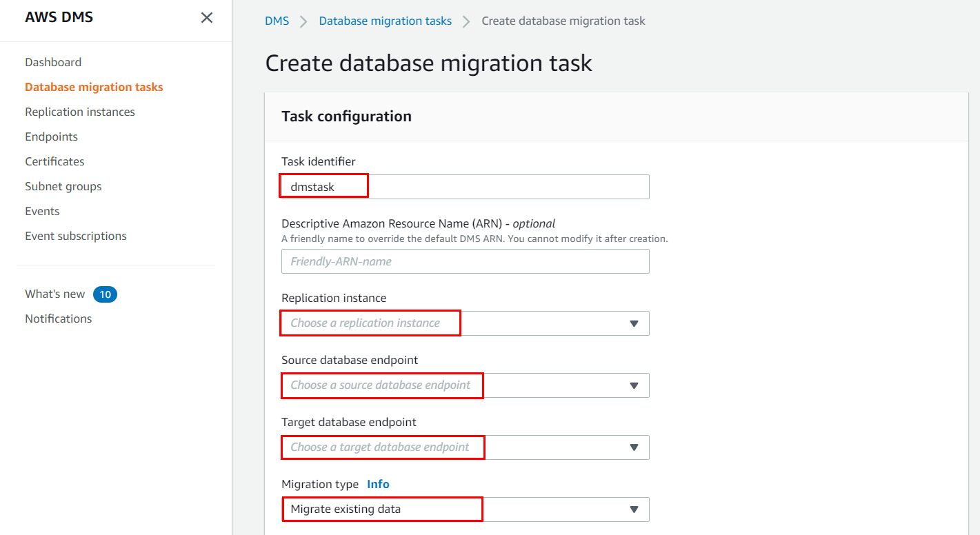Go to Event subscriptions

click(75, 235)
